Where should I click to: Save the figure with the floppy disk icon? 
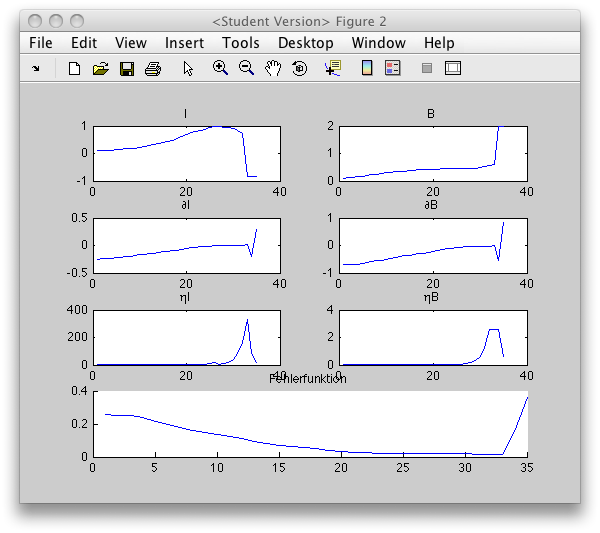[127, 69]
